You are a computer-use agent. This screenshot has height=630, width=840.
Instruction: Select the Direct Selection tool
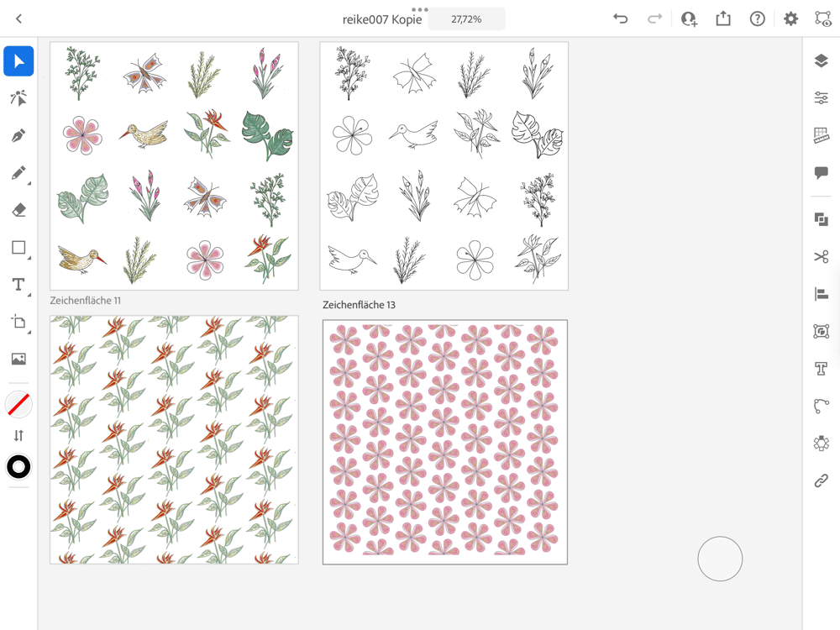(x=18, y=98)
